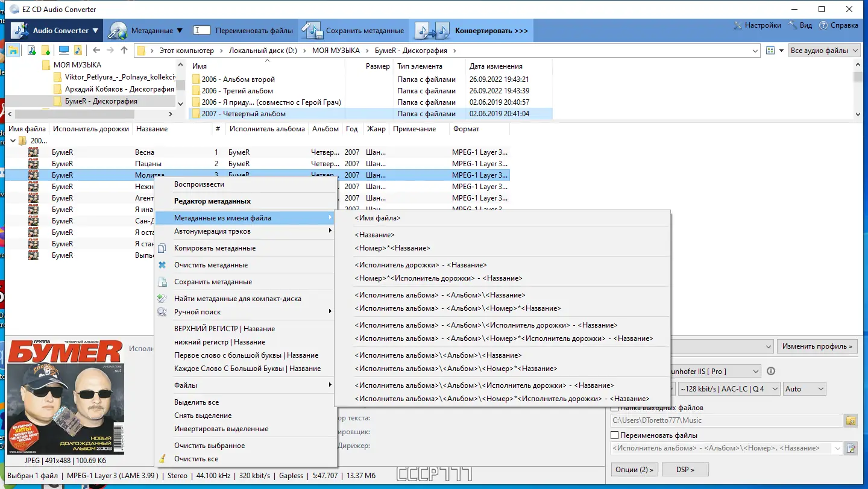Click the add folder icon
Image resolution: width=868 pixels, height=489 pixels.
click(45, 51)
